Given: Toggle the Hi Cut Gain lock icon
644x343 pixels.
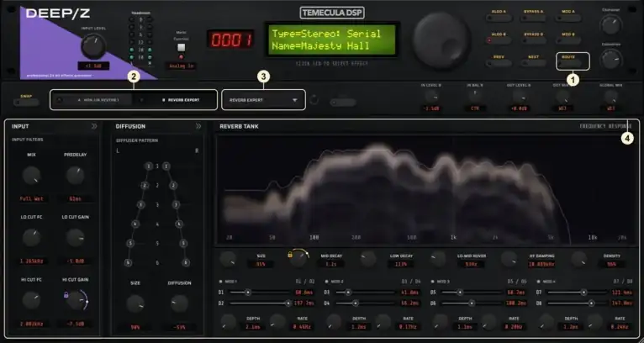Looking at the screenshot, I should (x=66, y=295).
